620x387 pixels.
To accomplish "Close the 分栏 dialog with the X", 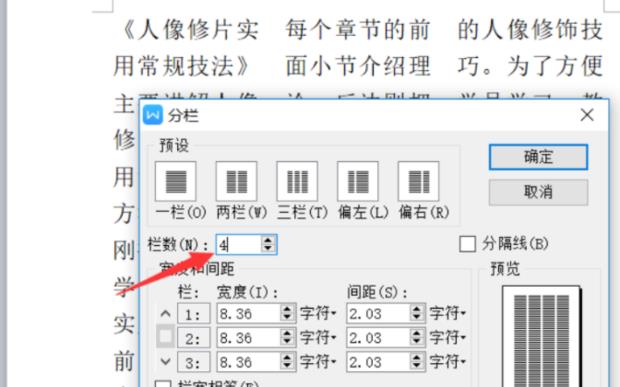I will (x=587, y=115).
